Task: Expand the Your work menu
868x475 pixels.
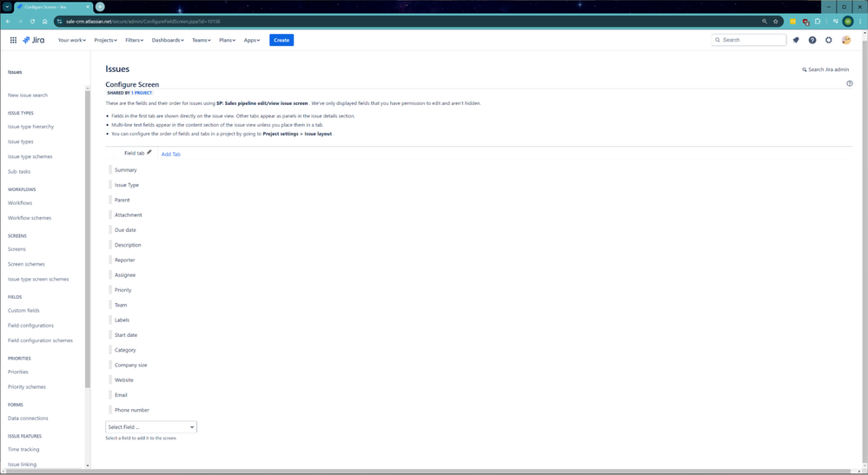Action: coord(72,40)
